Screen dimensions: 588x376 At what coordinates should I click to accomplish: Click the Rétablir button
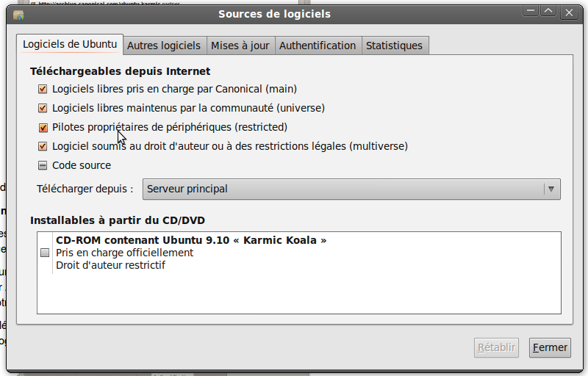[x=496, y=347]
